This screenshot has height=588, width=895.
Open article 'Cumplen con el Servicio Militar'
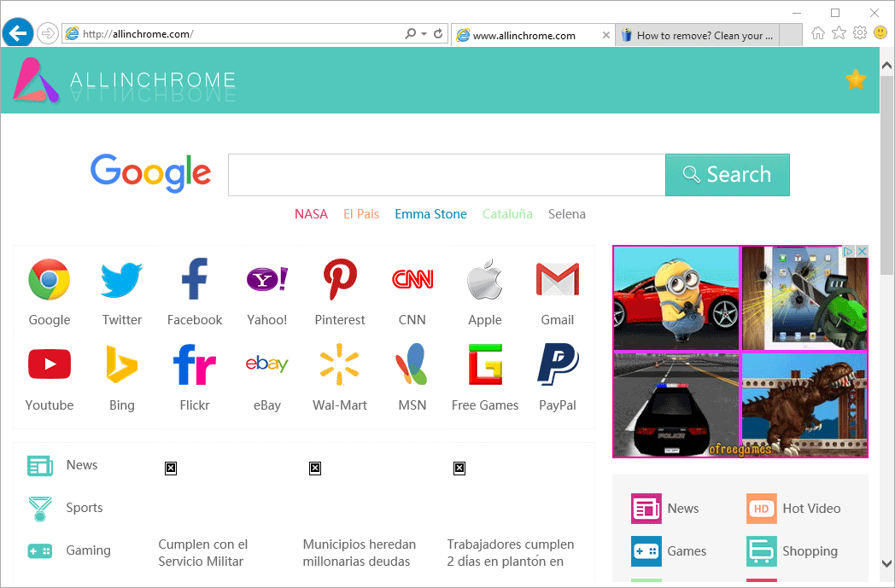(x=203, y=553)
